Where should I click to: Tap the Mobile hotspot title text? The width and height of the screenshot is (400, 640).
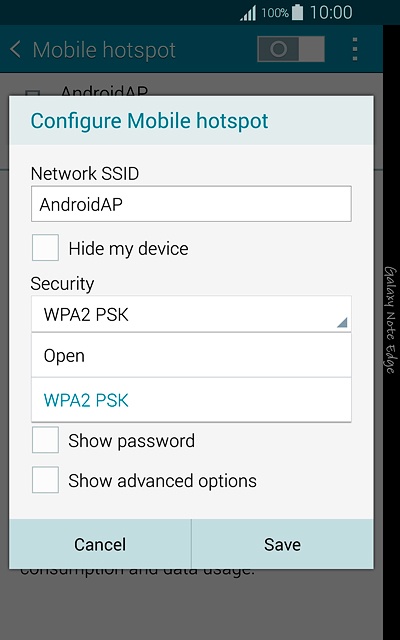coord(104,50)
